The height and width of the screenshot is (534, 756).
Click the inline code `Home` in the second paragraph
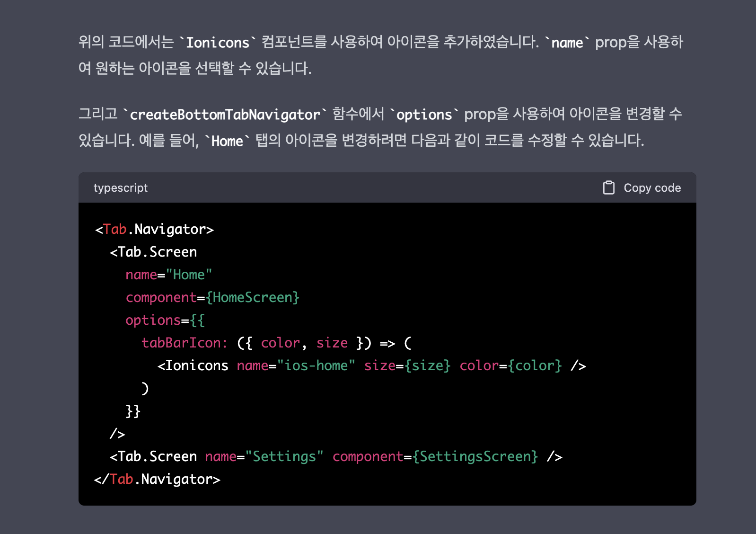coord(227,141)
